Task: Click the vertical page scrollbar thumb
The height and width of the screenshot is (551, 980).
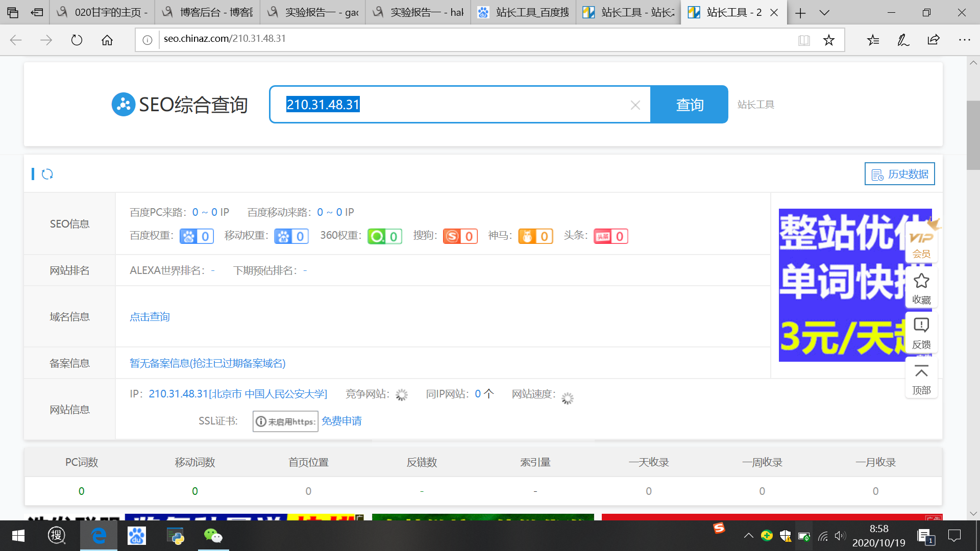Action: coord(973,135)
